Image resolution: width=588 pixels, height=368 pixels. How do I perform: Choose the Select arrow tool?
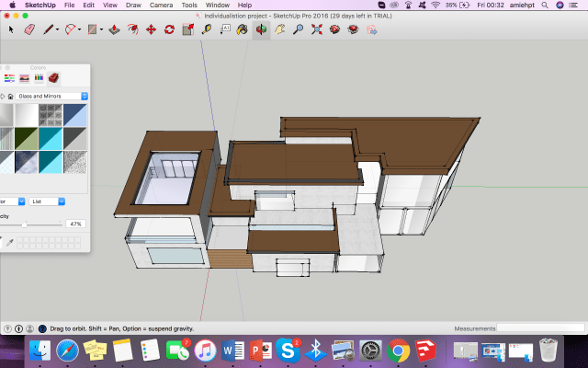pos(11,29)
